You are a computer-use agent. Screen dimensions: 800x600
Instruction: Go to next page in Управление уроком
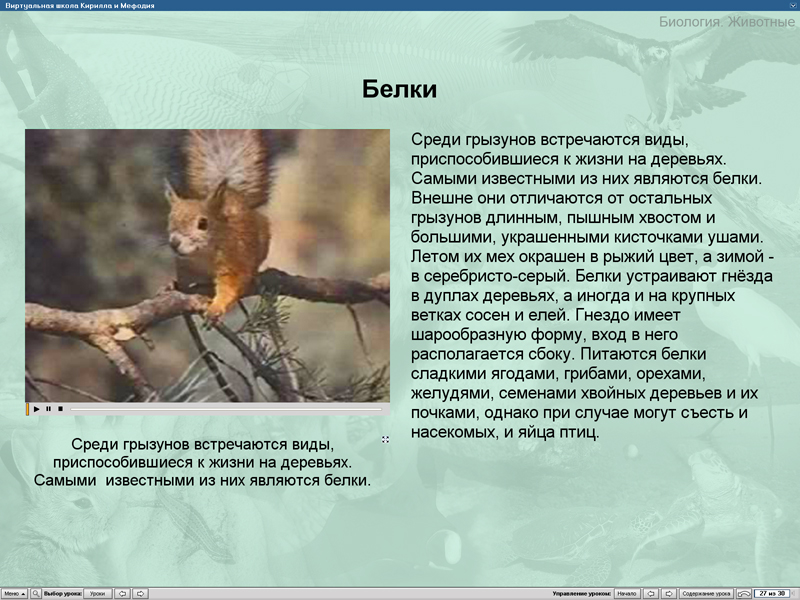[x=669, y=593]
